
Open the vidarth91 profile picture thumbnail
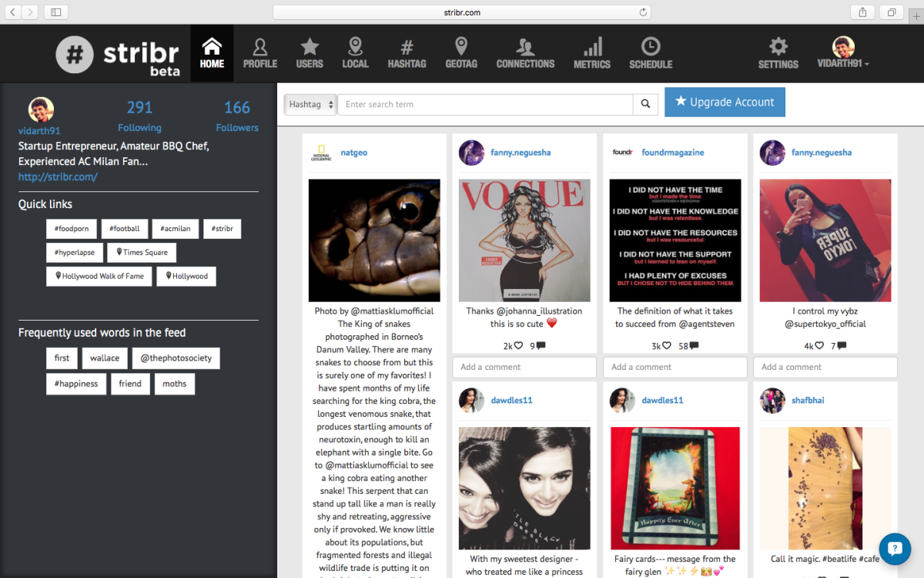pos(40,109)
